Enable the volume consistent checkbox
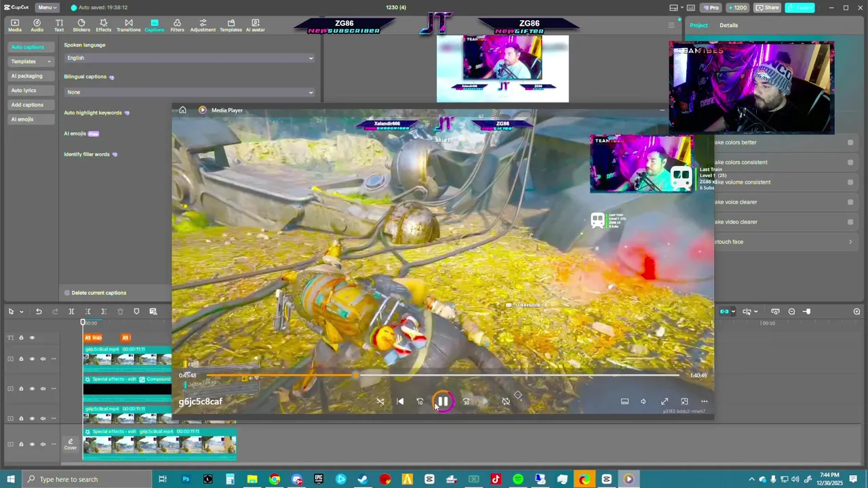Screen dimensions: 868x488 point(850,182)
